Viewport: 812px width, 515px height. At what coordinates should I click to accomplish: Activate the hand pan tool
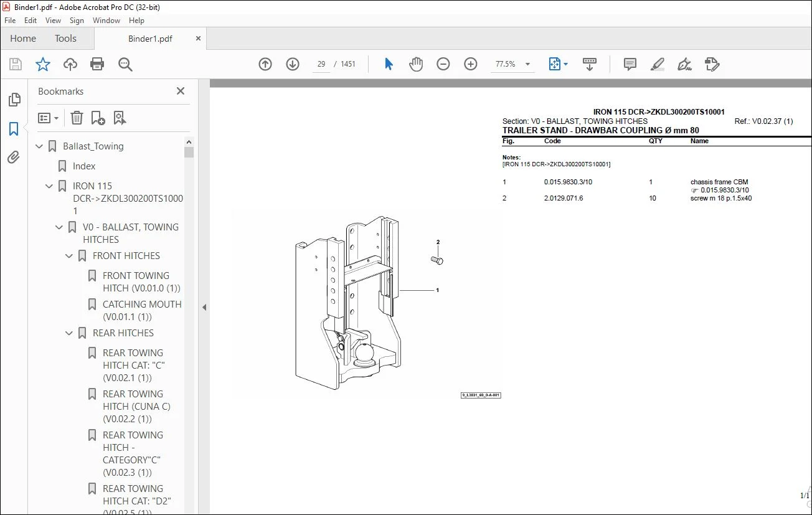tap(416, 64)
